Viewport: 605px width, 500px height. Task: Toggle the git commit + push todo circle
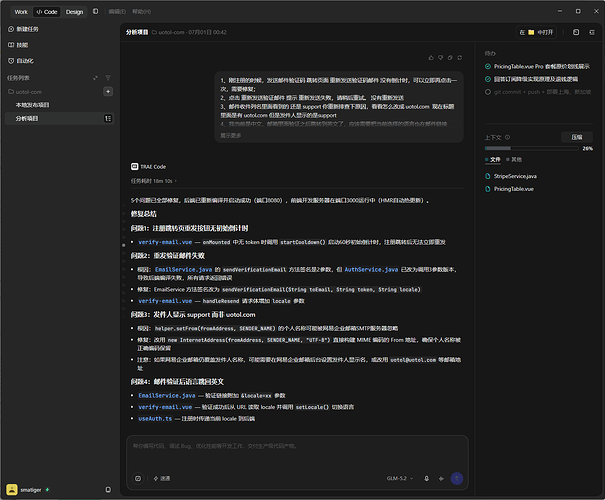[488, 92]
